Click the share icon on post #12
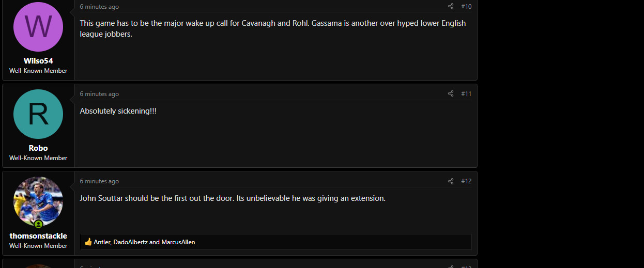The height and width of the screenshot is (268, 644). [x=451, y=181]
